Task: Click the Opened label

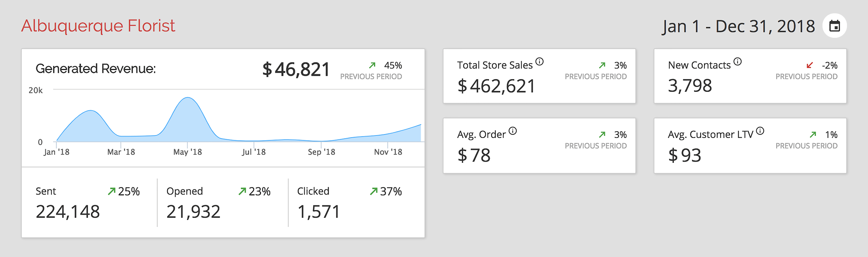Action: point(185,191)
